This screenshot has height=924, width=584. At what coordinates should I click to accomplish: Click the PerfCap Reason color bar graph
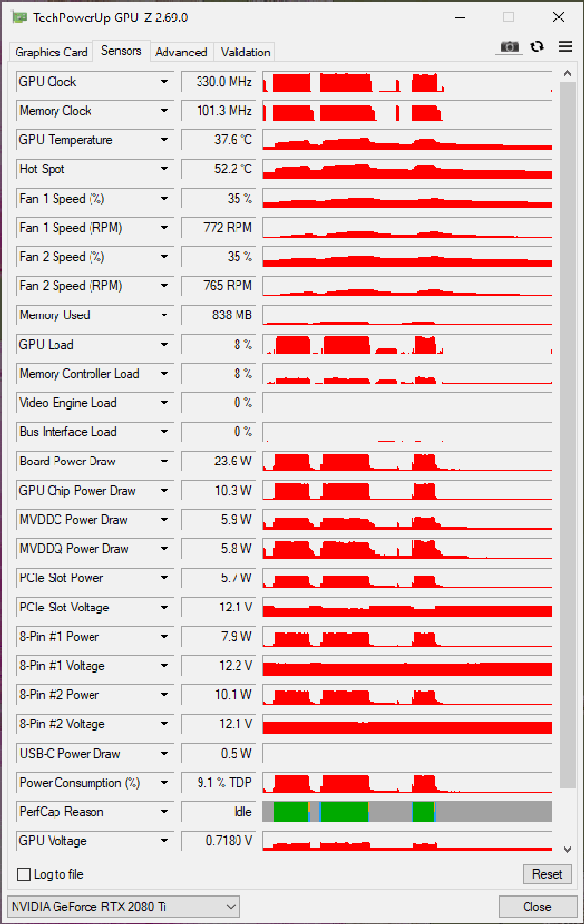[407, 811]
